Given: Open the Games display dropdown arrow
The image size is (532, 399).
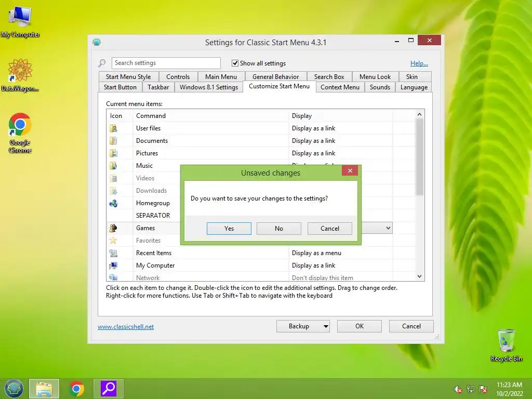Looking at the screenshot, I should click(388, 228).
